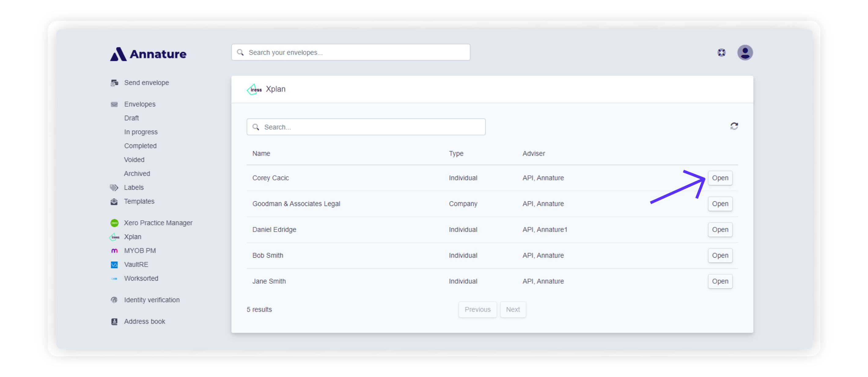868x377 pixels.
Task: Click the API, Annature1 adviser cell
Action: [x=545, y=230]
